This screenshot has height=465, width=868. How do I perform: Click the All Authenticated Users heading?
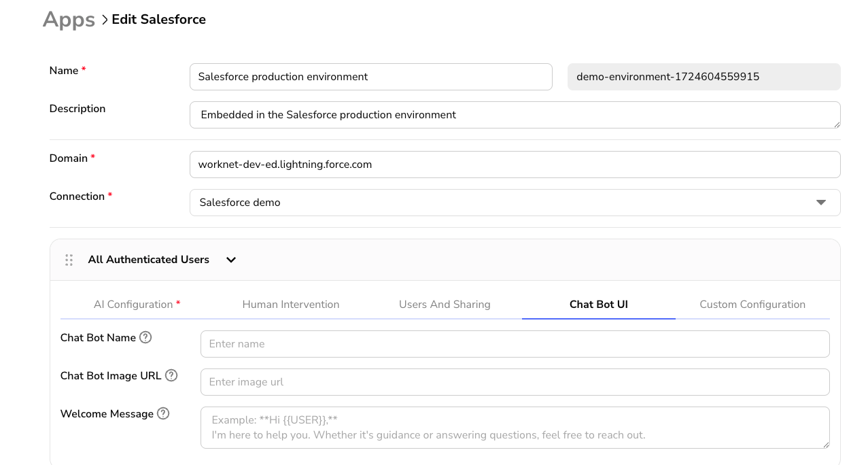[x=149, y=260]
